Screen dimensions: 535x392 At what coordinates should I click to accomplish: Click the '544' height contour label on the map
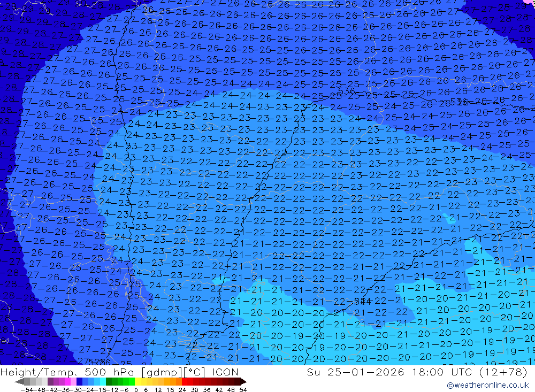pos(363,301)
